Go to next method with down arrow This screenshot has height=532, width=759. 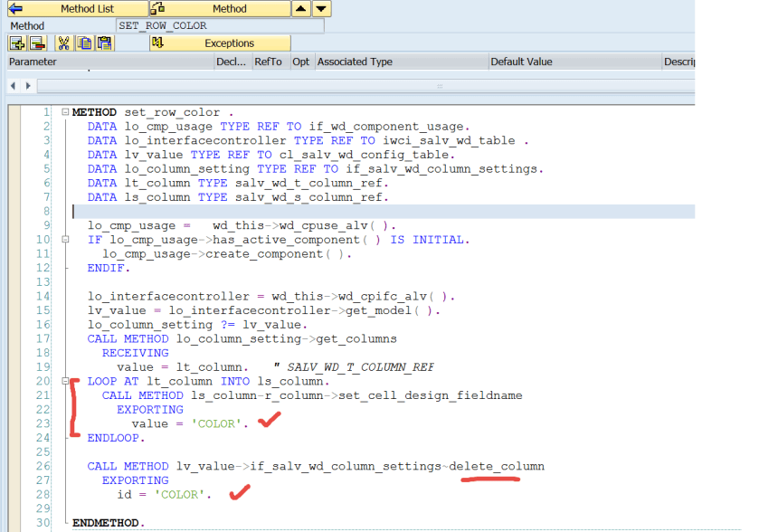pyautogui.click(x=321, y=9)
